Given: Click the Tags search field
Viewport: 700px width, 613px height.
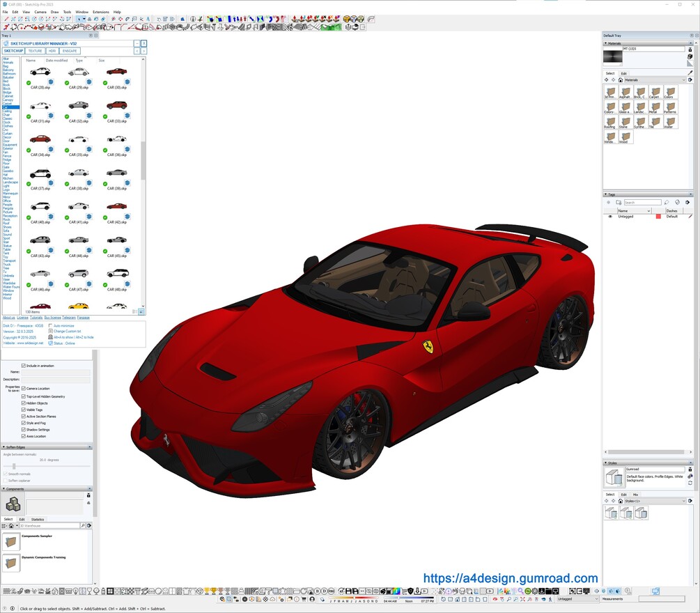Looking at the screenshot, I should (642, 202).
